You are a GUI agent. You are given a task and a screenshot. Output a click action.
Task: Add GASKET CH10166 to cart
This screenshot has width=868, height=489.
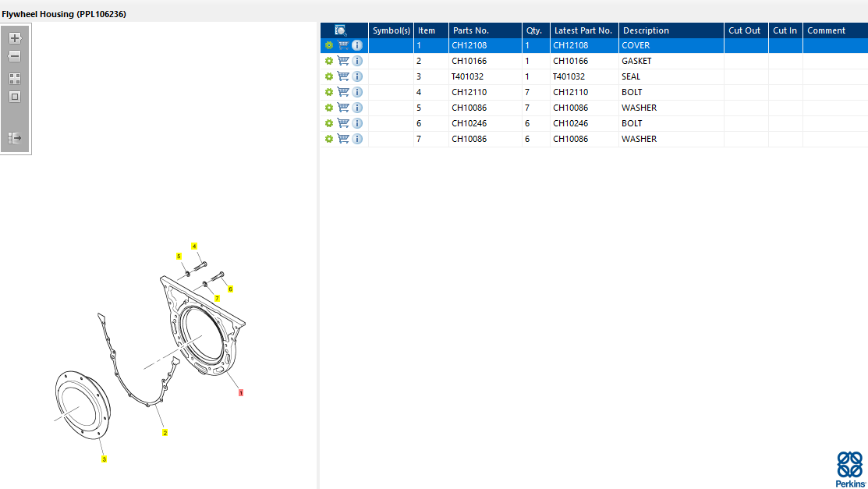pyautogui.click(x=343, y=61)
